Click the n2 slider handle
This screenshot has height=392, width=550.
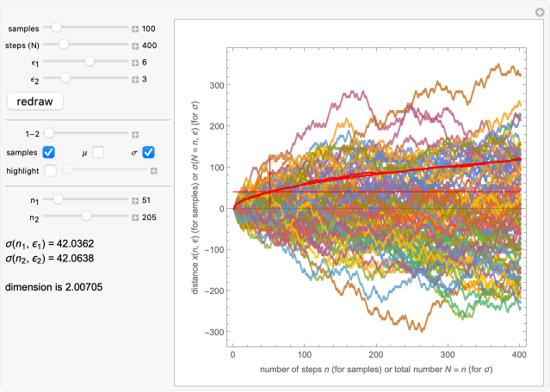[x=86, y=217]
